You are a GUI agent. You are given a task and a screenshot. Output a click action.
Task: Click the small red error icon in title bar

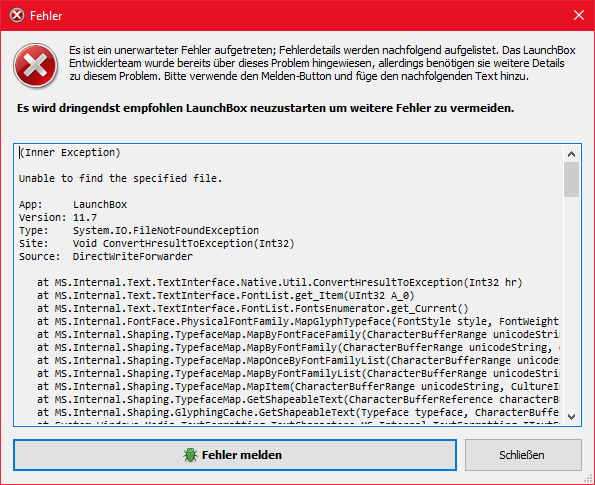pos(17,16)
